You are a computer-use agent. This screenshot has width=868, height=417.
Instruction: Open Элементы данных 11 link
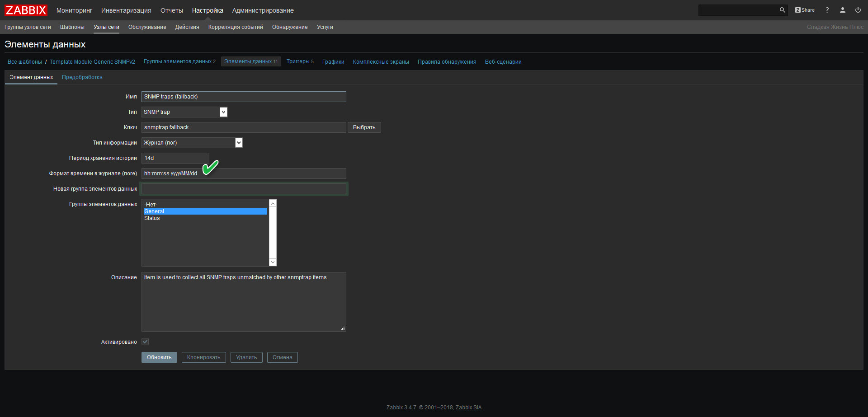[251, 61]
